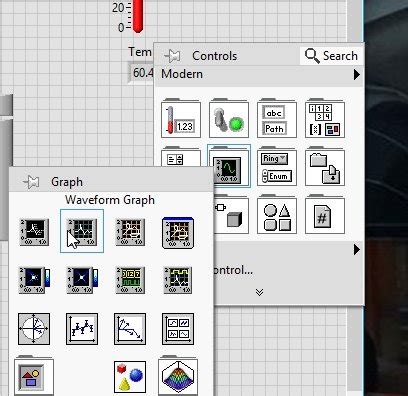This screenshot has width=408, height=396.
Task: Open the Ring & Enum subpalette
Action: point(277,167)
